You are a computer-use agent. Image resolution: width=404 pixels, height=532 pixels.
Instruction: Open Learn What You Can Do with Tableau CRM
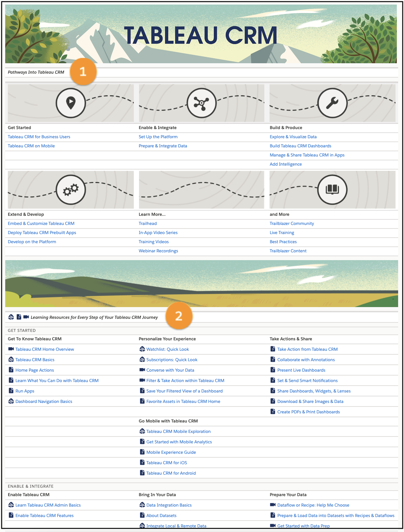pos(57,381)
